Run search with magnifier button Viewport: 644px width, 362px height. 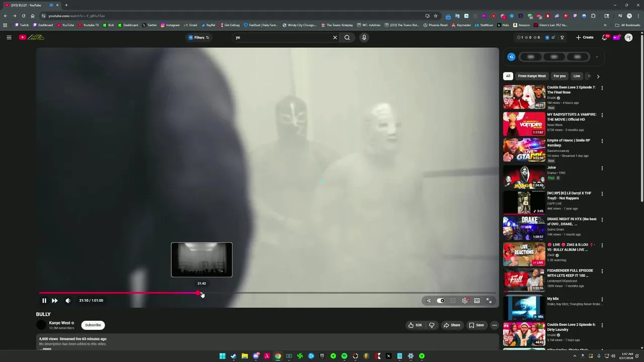pyautogui.click(x=347, y=37)
